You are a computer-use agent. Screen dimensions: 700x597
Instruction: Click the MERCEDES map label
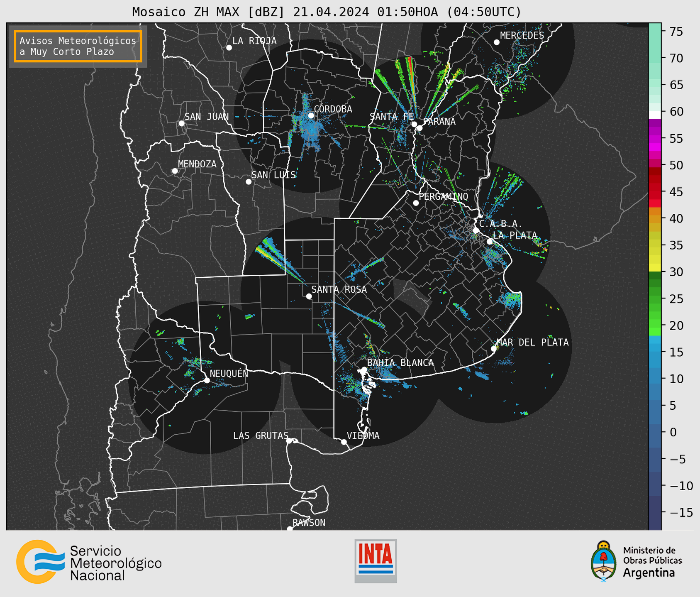(522, 36)
